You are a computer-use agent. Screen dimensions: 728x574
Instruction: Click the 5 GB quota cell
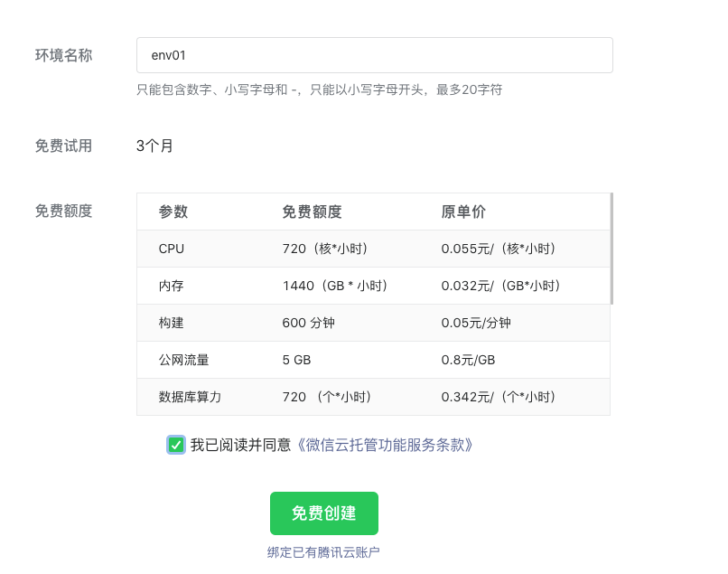(x=296, y=360)
